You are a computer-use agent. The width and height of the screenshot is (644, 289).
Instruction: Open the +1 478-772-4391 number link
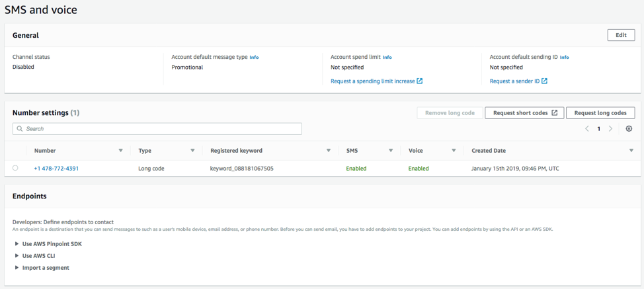click(56, 169)
